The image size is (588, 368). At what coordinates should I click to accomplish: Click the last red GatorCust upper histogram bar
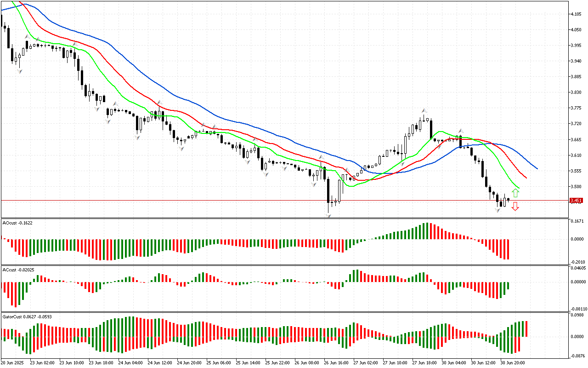click(526, 328)
